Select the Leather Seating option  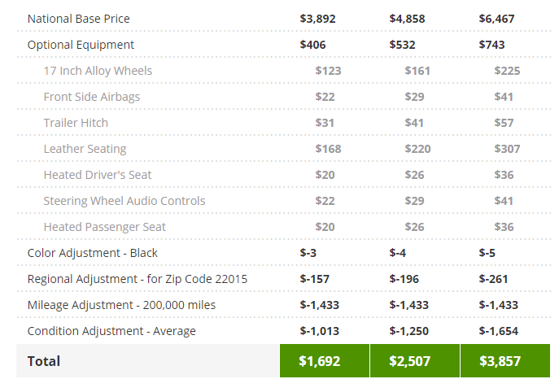[x=85, y=149]
